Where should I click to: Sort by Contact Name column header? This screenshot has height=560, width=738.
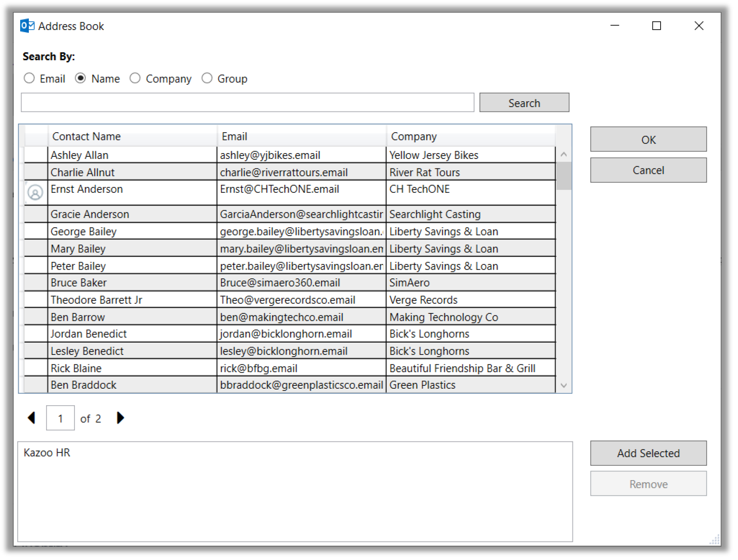(x=132, y=136)
